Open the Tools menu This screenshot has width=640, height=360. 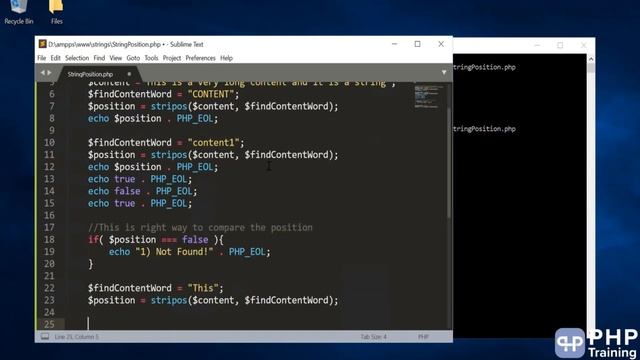(151, 58)
